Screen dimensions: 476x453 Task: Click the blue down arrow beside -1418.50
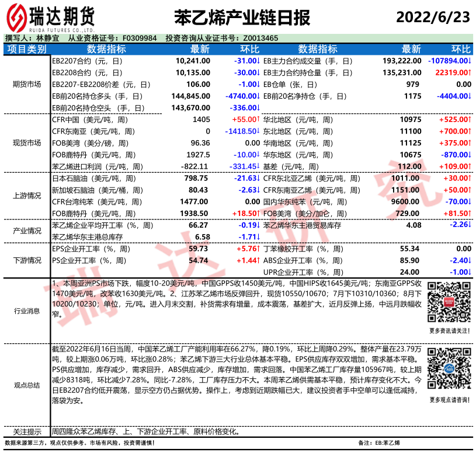tap(258, 131)
